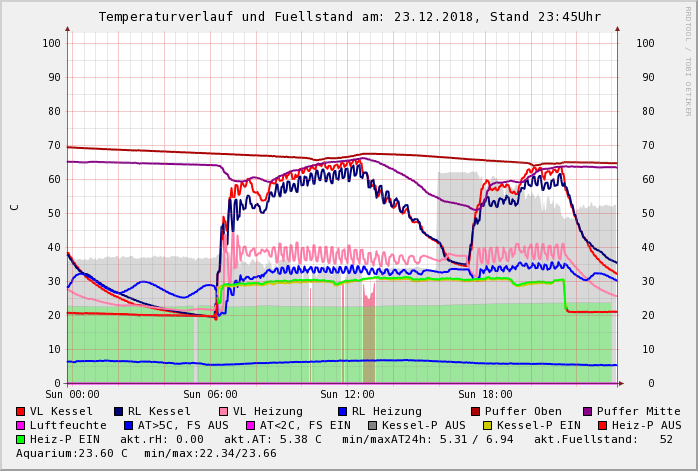Click the Sun 12:00 time axis label

[347, 394]
